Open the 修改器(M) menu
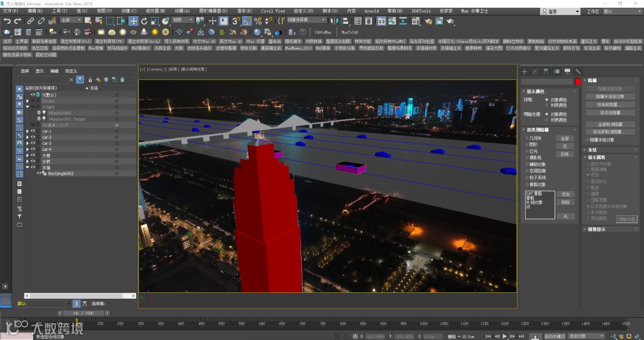The image size is (644, 340). point(156,11)
